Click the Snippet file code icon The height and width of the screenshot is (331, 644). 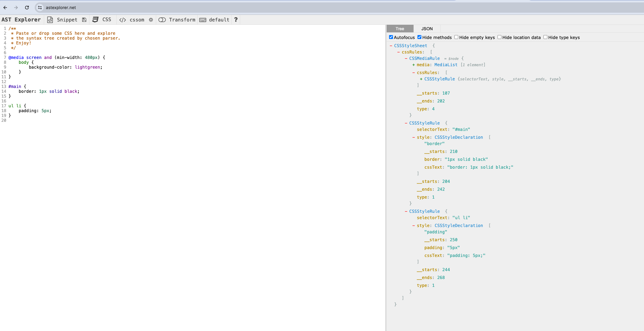point(50,20)
